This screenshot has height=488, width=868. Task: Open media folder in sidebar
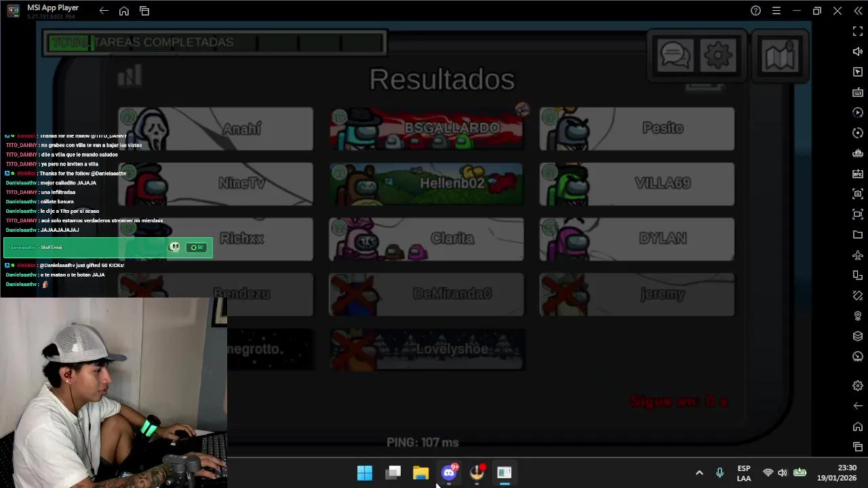(858, 235)
